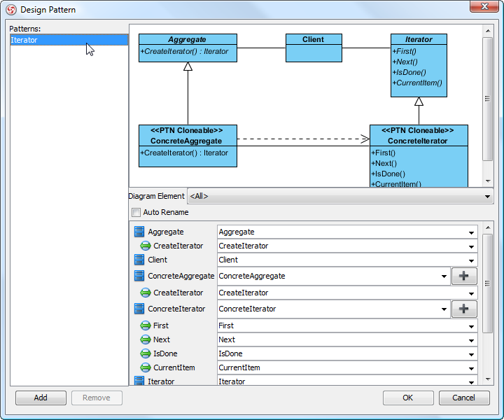Click the CurrentItem operation icon
Viewport: 504px width, 420px height.
(146, 367)
